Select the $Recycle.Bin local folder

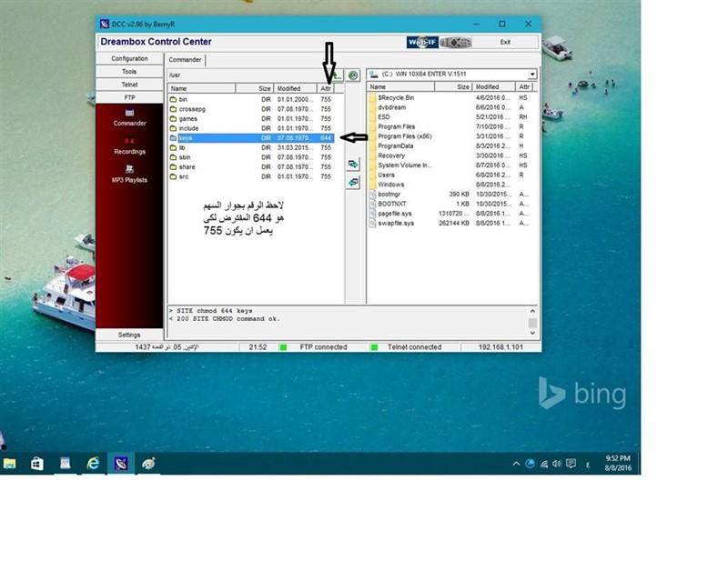[x=396, y=98]
